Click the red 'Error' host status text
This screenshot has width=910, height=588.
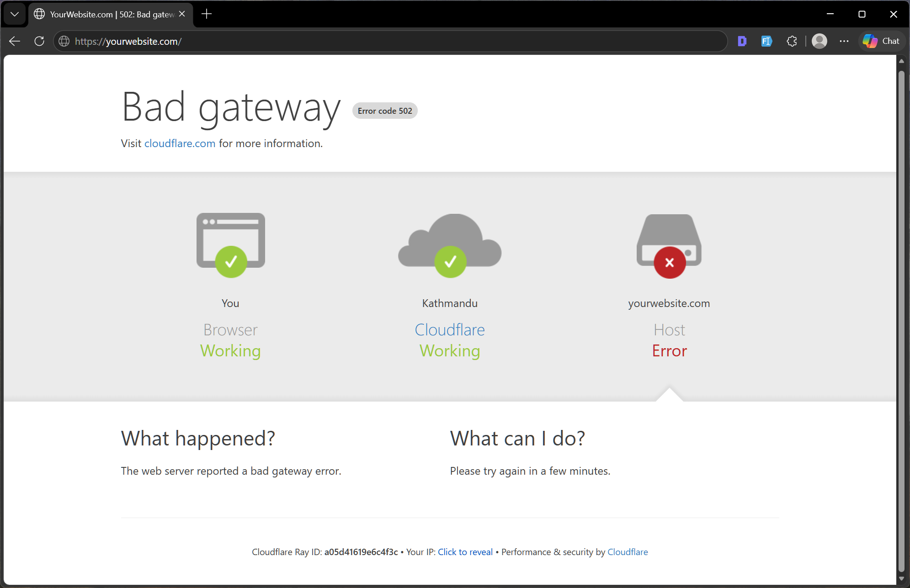[x=669, y=351]
